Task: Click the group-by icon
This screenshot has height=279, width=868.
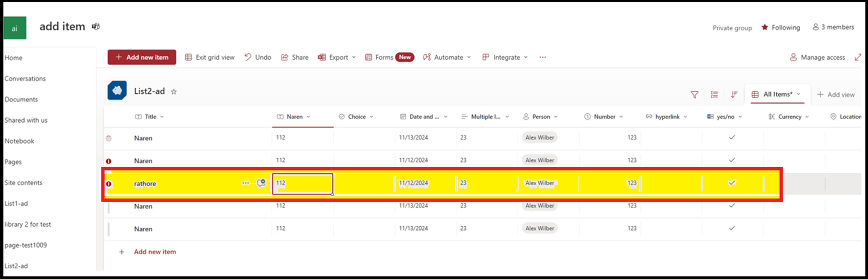Action: tap(714, 94)
